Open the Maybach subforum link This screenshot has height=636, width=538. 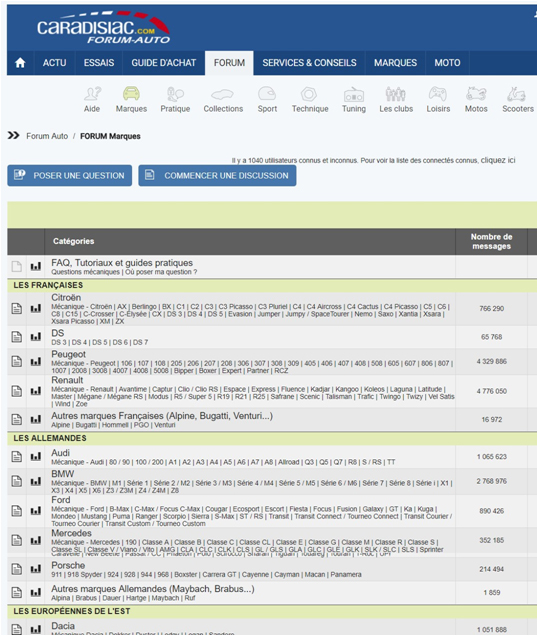165,598
